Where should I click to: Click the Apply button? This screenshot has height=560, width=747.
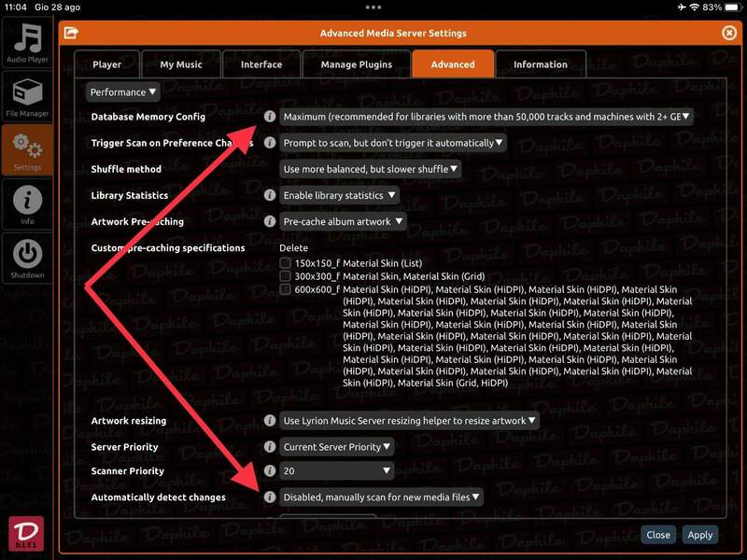point(699,535)
